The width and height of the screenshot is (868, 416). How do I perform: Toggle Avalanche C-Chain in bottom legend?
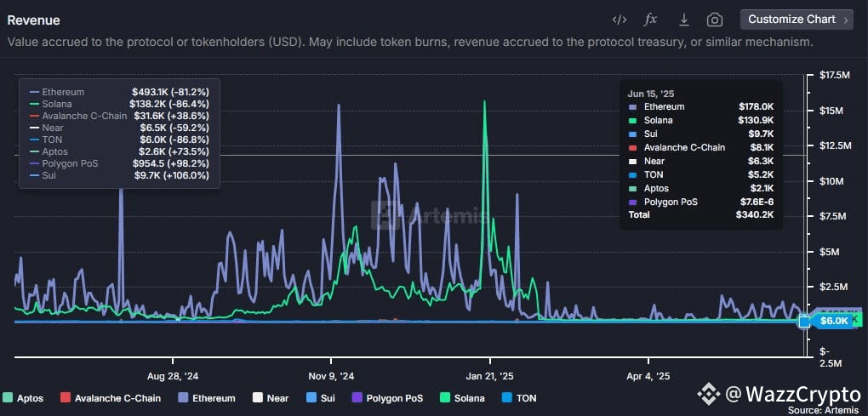coord(110,398)
